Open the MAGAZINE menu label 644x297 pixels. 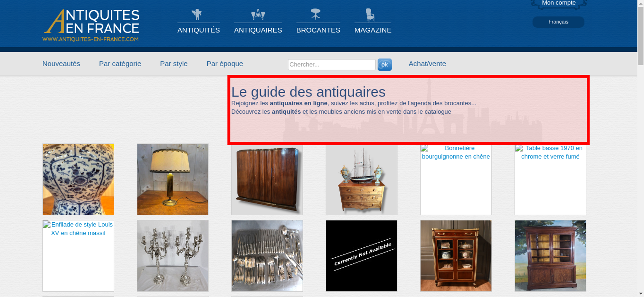[x=373, y=30]
